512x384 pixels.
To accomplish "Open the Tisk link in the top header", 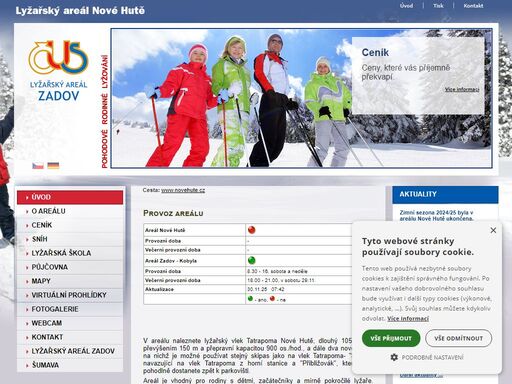I will pyautogui.click(x=438, y=6).
